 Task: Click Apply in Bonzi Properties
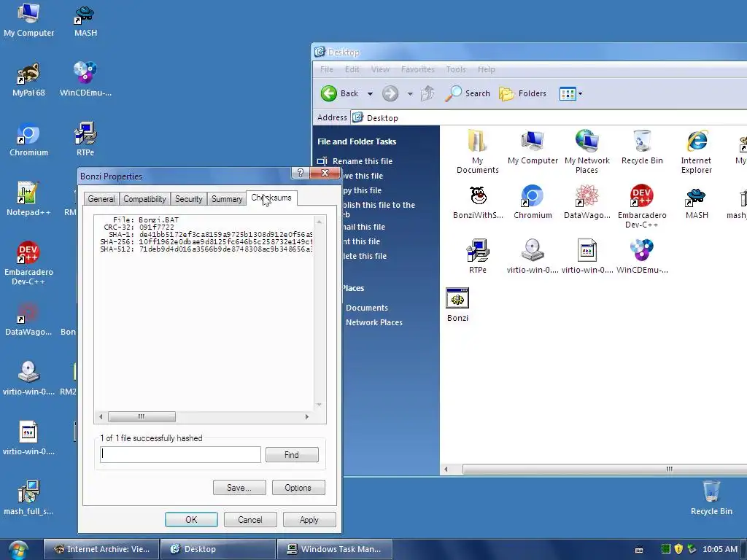click(x=309, y=519)
